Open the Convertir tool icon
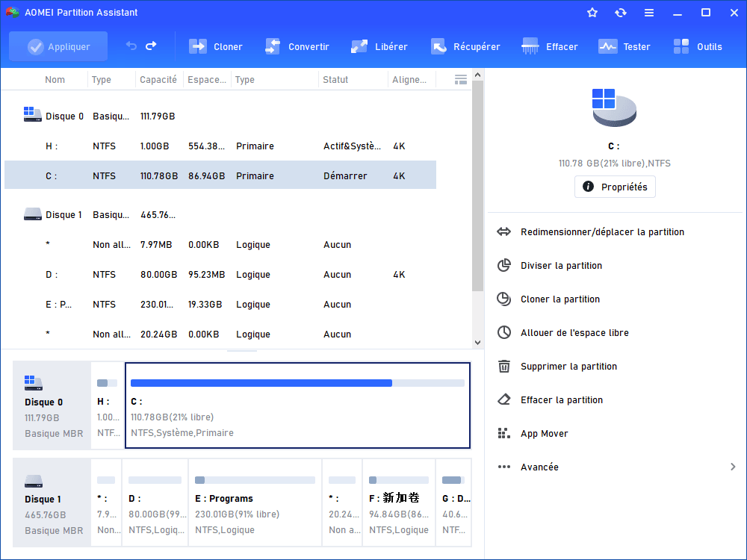Screen dimensions: 747x560 [273, 46]
